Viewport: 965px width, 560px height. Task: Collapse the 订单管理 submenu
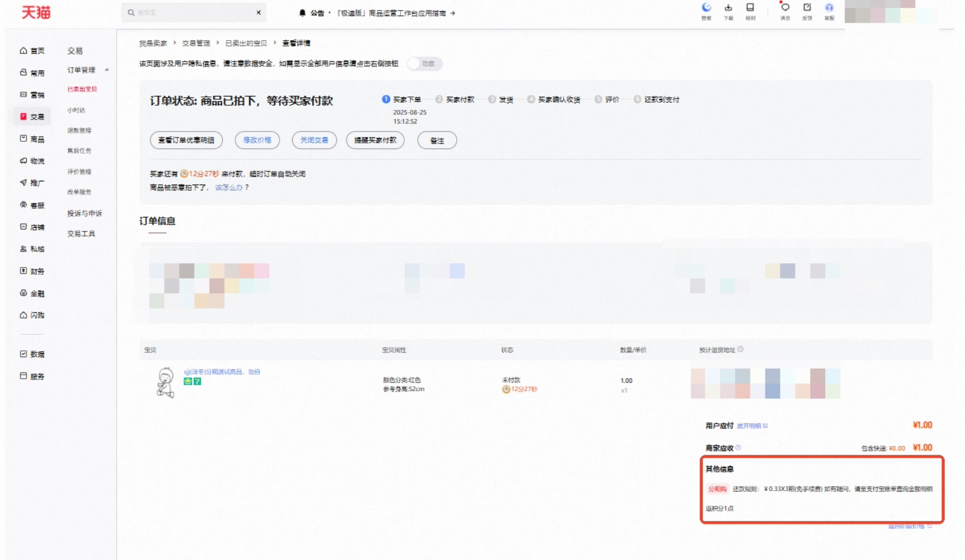[x=107, y=70]
